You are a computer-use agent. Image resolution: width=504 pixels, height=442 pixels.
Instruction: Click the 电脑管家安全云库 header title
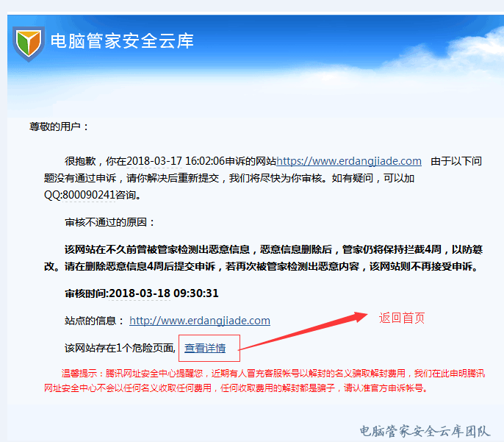(122, 41)
